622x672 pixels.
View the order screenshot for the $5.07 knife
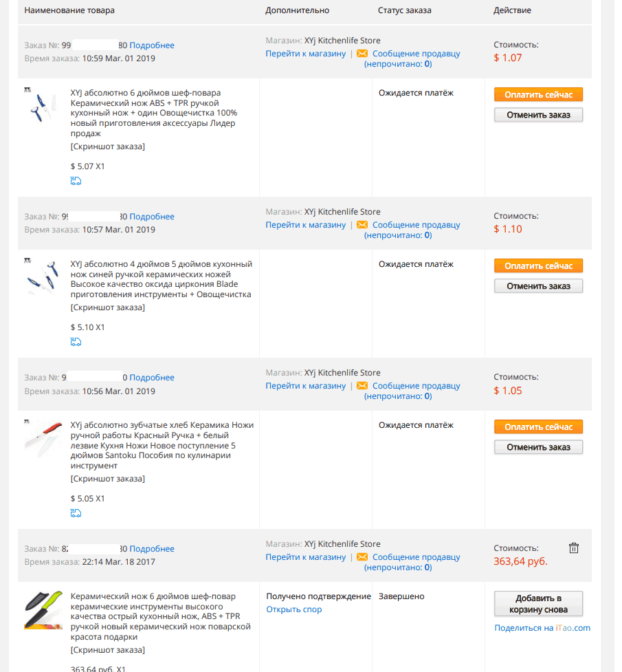[107, 147]
